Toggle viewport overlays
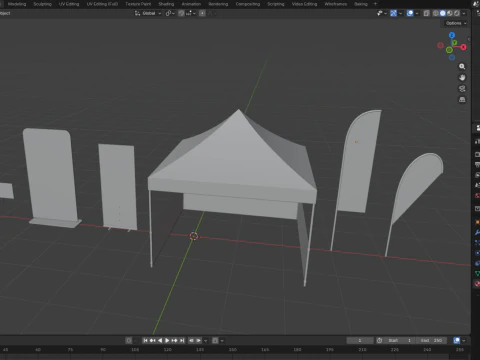Viewport: 480px width, 360px height. (x=410, y=13)
